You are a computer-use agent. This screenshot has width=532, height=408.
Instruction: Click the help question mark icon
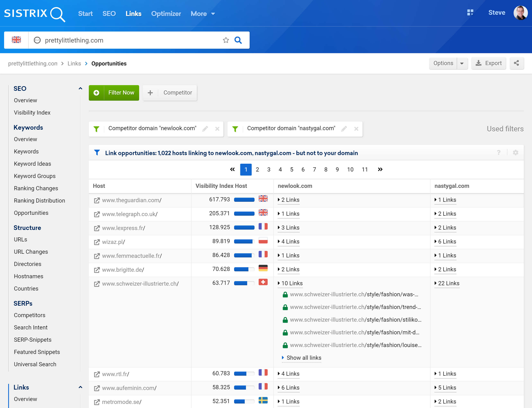click(x=498, y=152)
